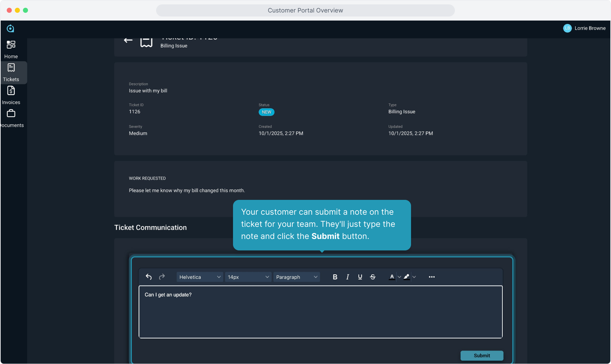Image resolution: width=611 pixels, height=364 pixels.
Task: Click the undo arrow in editor toolbar
Action: tap(149, 277)
